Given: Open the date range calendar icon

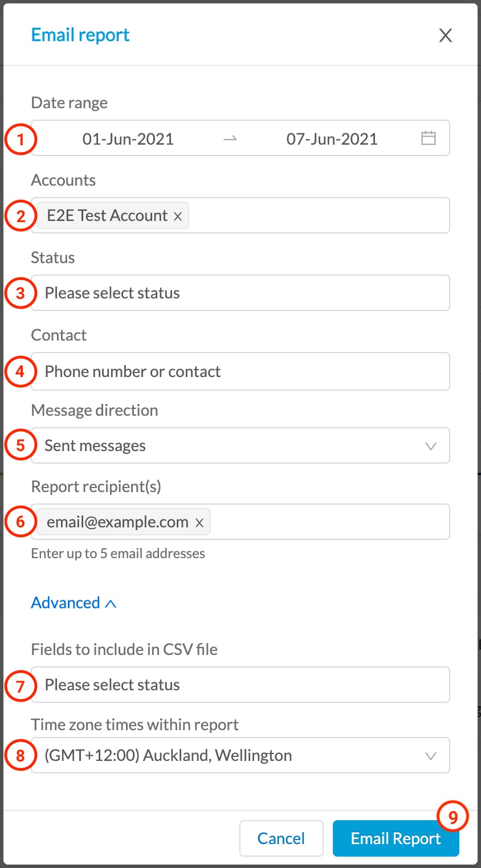Looking at the screenshot, I should [x=429, y=138].
